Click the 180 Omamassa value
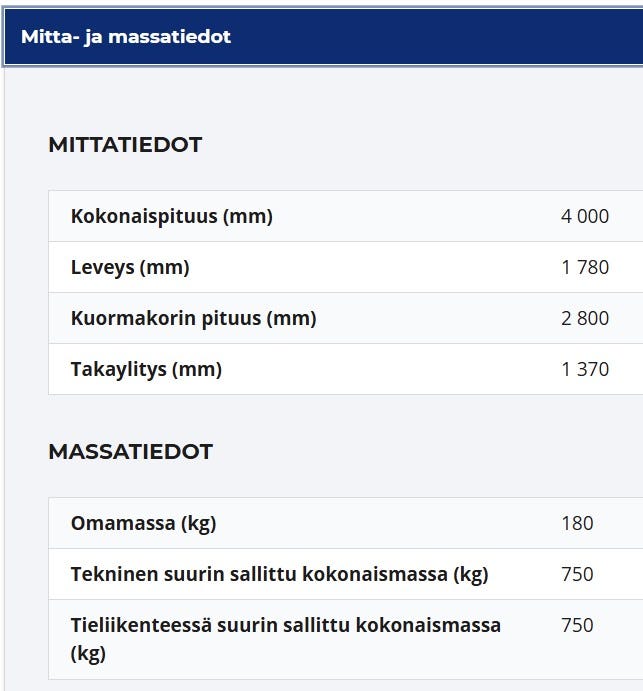 (x=577, y=523)
